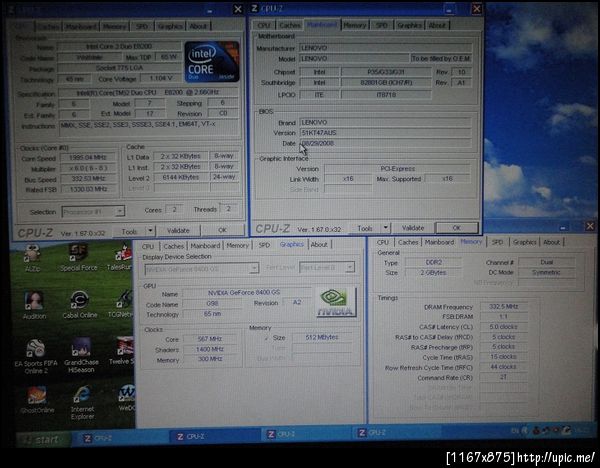The height and width of the screenshot is (468, 600).
Task: Open the Caches tab in the Memory window
Action: coord(408,242)
